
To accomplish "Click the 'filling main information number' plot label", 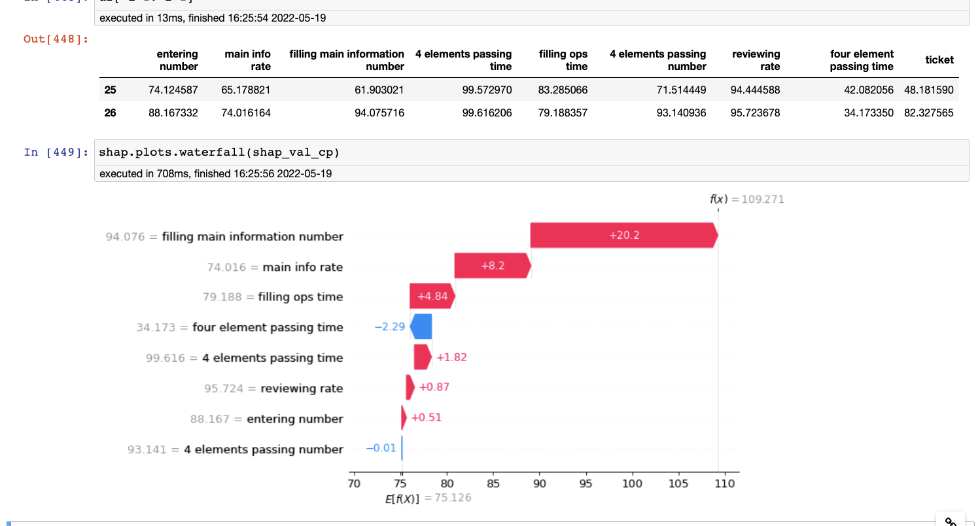I will (253, 236).
